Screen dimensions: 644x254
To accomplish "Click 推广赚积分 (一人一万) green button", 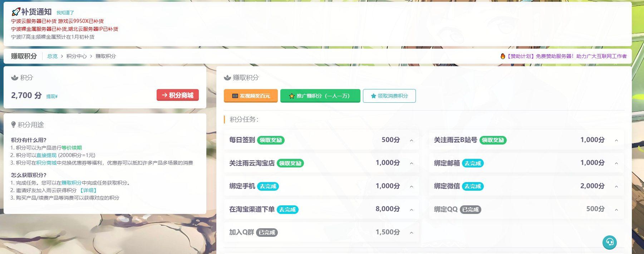I will point(320,96).
